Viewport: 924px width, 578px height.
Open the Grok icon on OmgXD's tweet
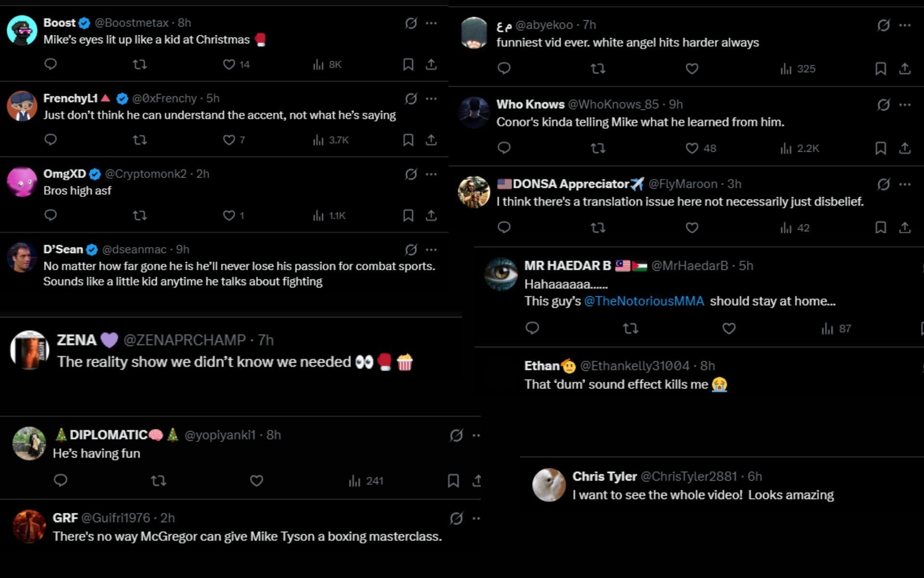(410, 173)
